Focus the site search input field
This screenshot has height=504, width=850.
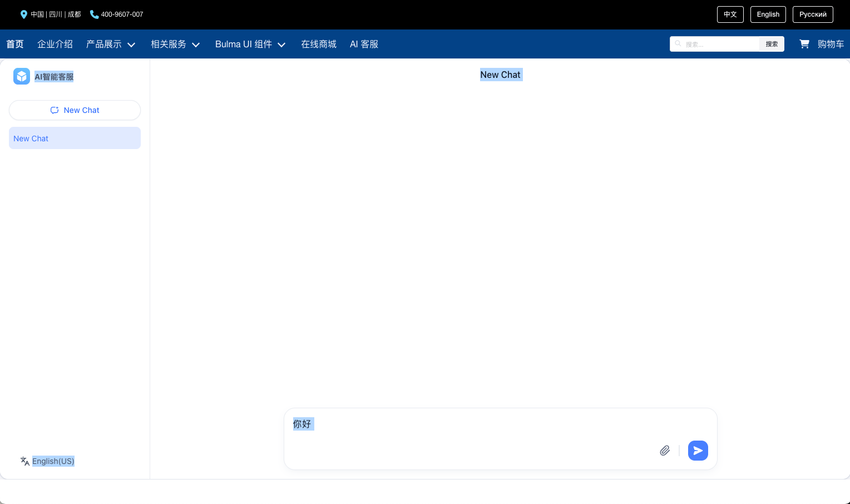715,44
